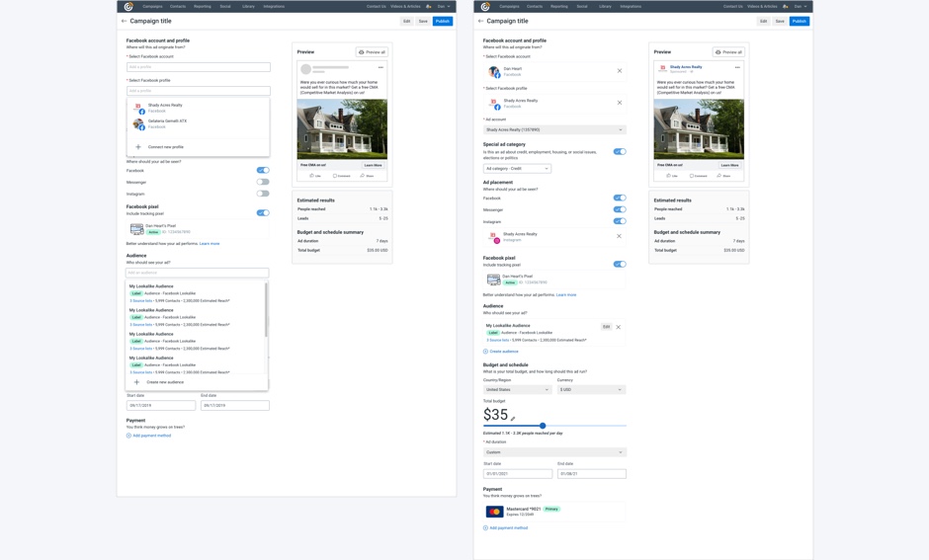Click Start date field showing 01/01/2021
Screen dimensions: 929x560
[518, 474]
